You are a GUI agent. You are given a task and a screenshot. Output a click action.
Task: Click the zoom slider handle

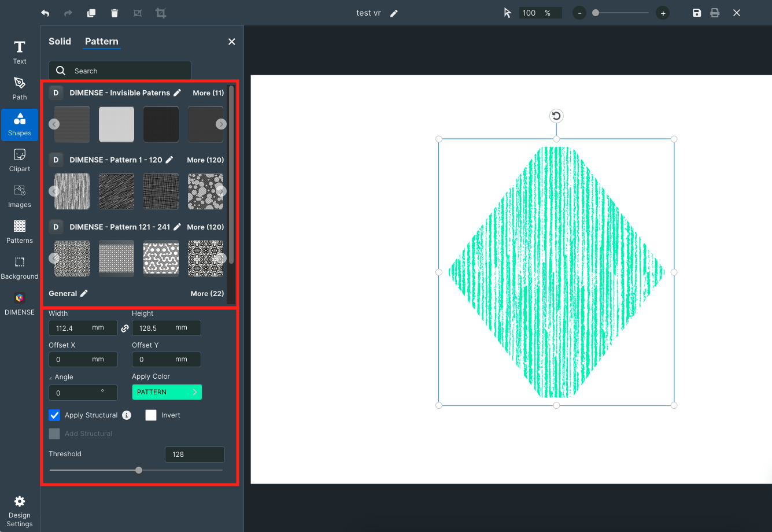pyautogui.click(x=596, y=13)
